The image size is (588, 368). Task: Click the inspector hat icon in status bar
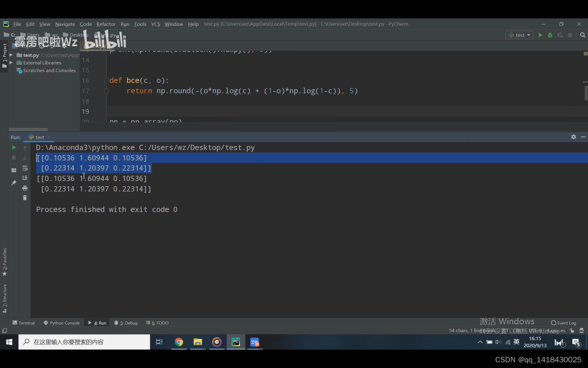pyautogui.click(x=581, y=330)
